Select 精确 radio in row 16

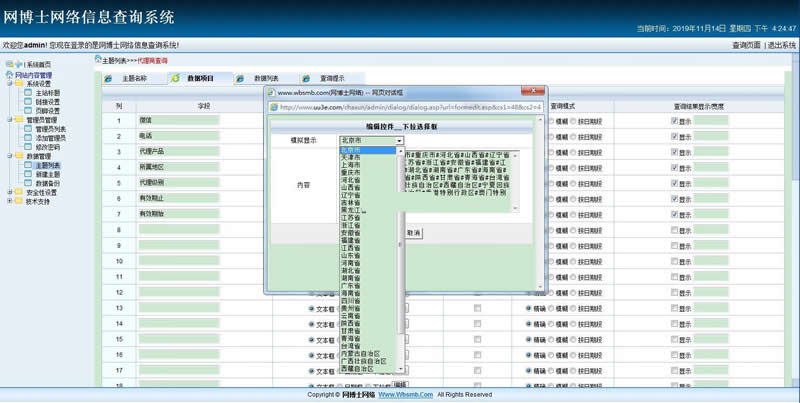529,355
